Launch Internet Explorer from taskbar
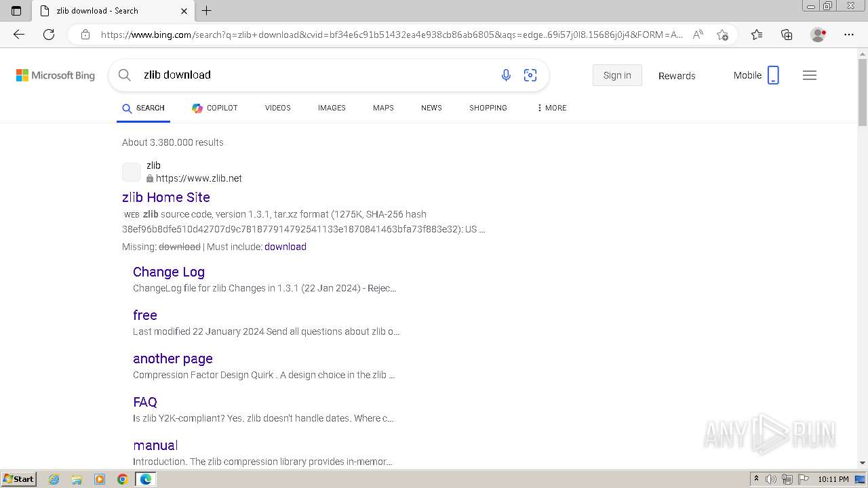868x488 pixels. click(x=54, y=479)
